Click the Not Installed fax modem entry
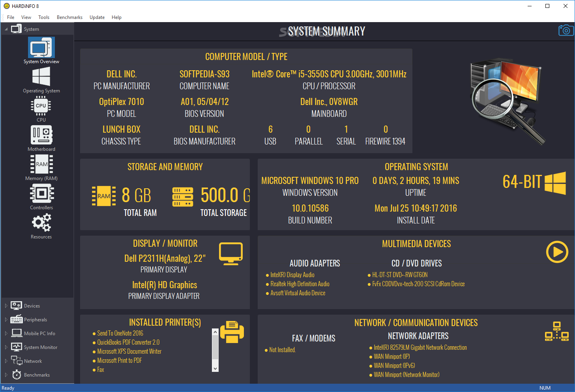 (282, 350)
